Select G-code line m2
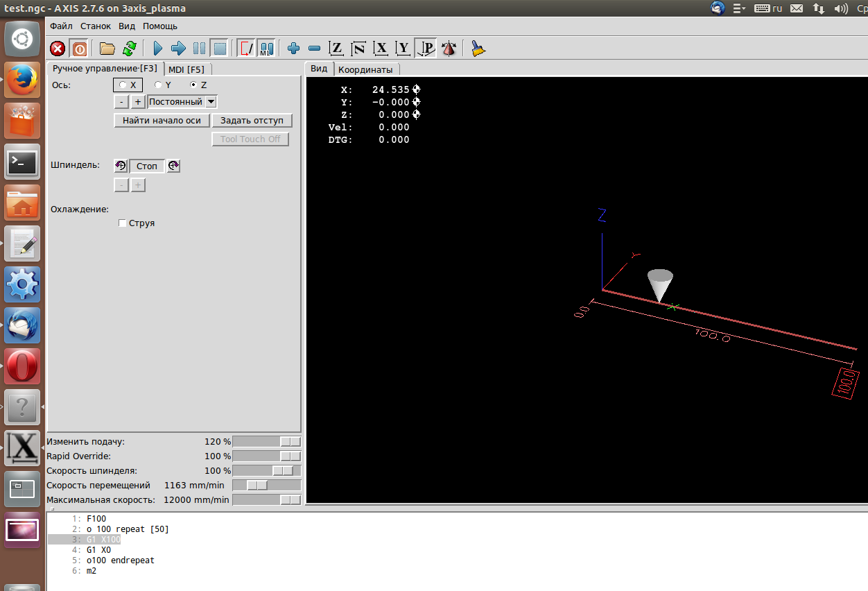 click(92, 571)
